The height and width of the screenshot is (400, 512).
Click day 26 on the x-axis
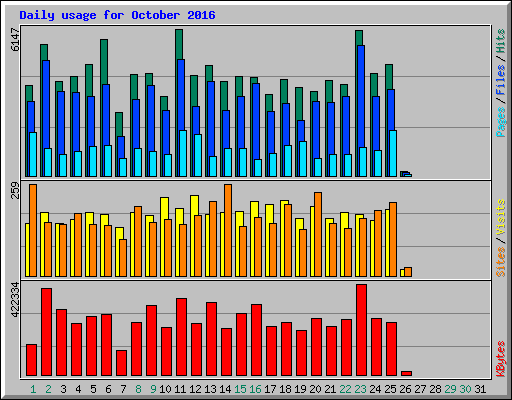tap(405, 389)
